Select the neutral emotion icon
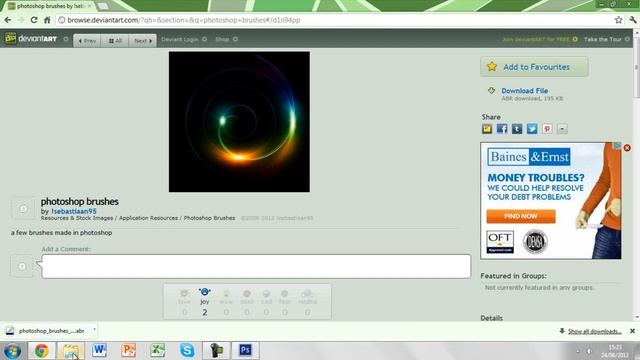The width and height of the screenshot is (640, 360). pos(307,293)
